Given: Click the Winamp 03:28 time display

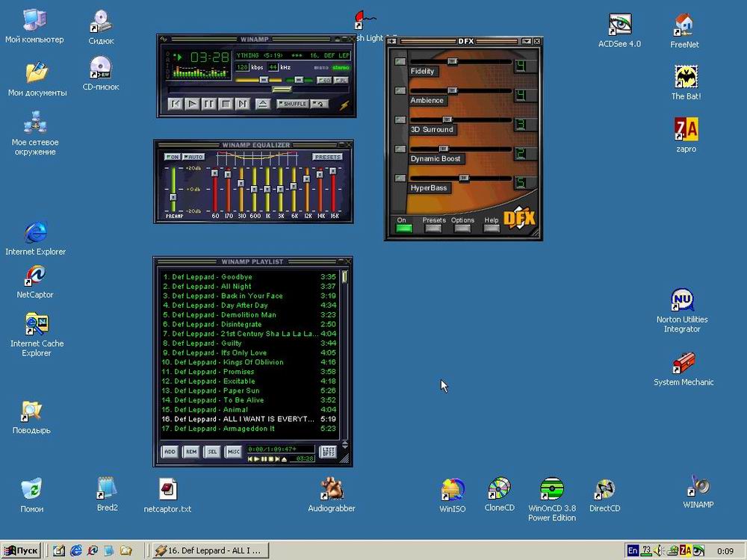Looking at the screenshot, I should click(x=210, y=57).
